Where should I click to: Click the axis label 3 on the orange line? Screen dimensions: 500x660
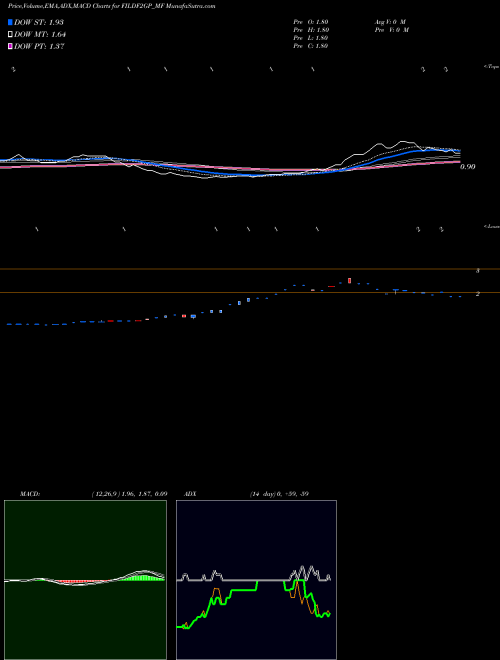click(478, 271)
